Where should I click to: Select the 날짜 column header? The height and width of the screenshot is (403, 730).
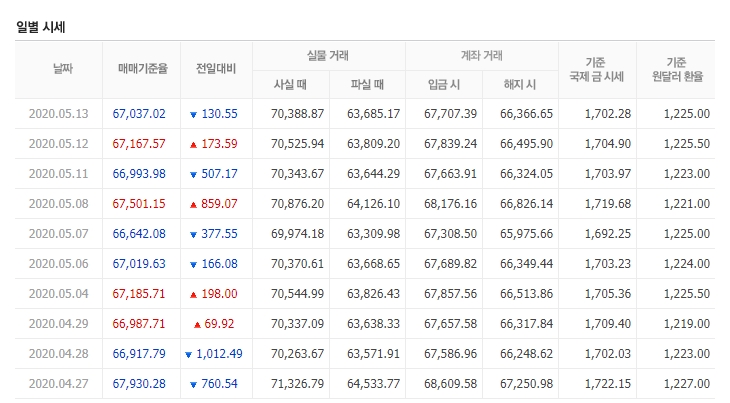click(x=63, y=69)
